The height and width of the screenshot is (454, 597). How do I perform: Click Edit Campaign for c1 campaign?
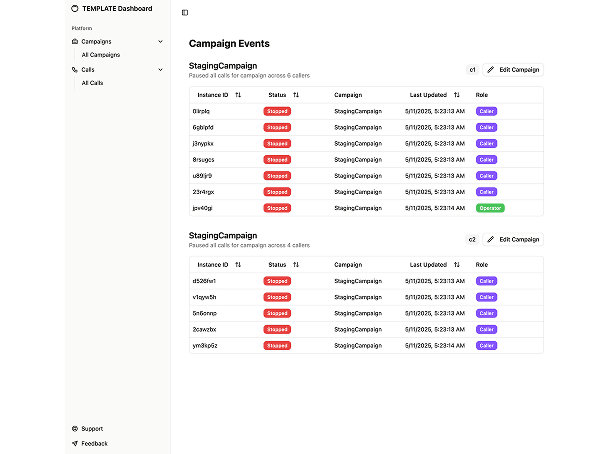click(513, 70)
